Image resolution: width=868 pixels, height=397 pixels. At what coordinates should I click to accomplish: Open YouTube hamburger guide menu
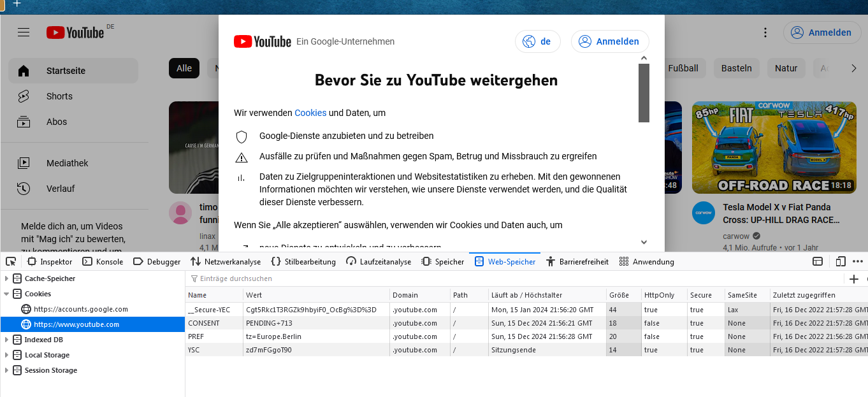(24, 32)
